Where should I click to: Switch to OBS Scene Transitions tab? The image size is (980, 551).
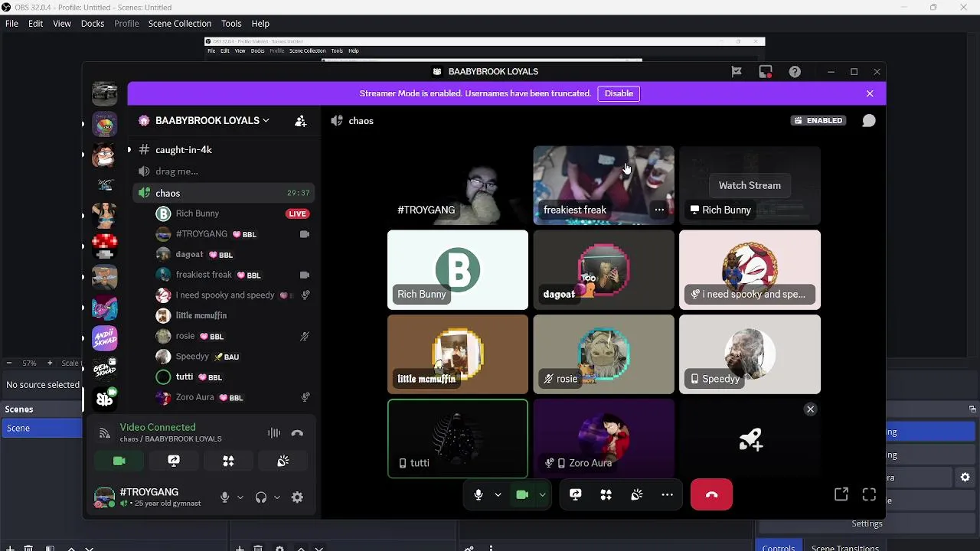pyautogui.click(x=844, y=547)
